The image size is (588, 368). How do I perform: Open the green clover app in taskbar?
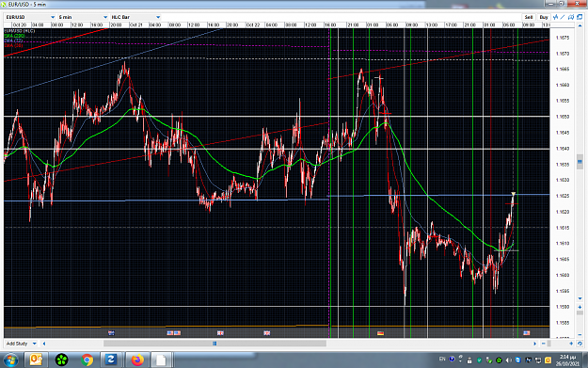(x=61, y=360)
